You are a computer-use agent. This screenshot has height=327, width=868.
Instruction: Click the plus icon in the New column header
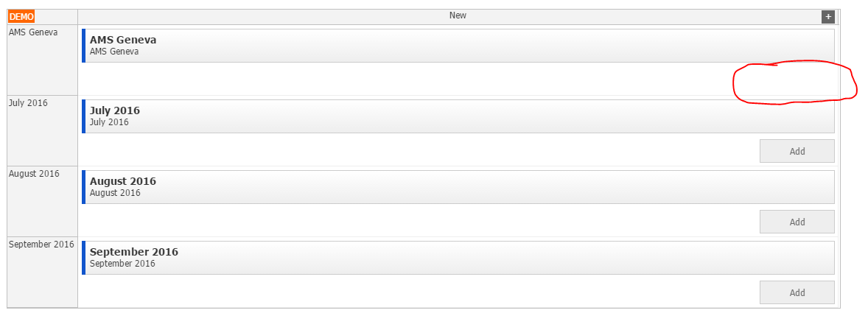click(827, 17)
